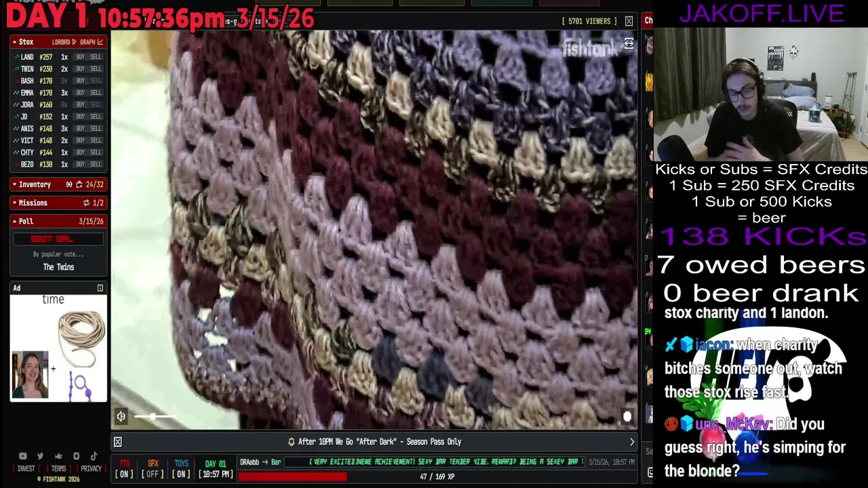
Task: Buy EMMA stock
Action: [x=80, y=93]
